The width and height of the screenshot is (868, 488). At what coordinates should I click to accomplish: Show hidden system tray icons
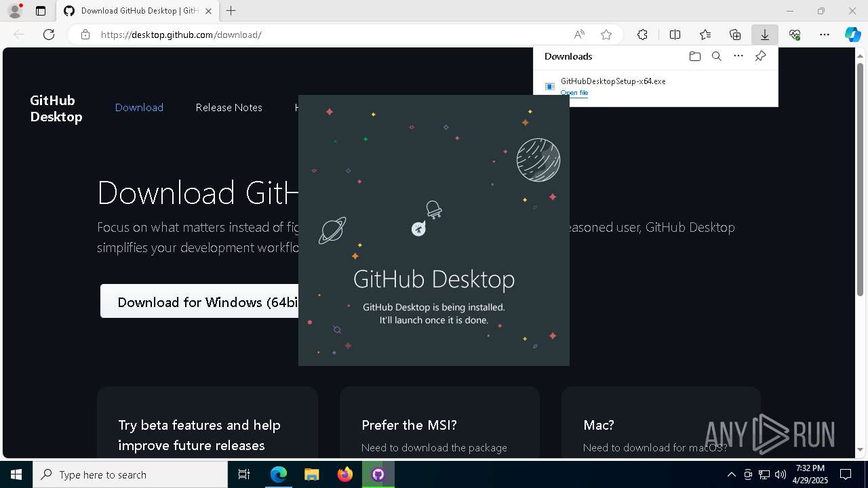pos(731,474)
